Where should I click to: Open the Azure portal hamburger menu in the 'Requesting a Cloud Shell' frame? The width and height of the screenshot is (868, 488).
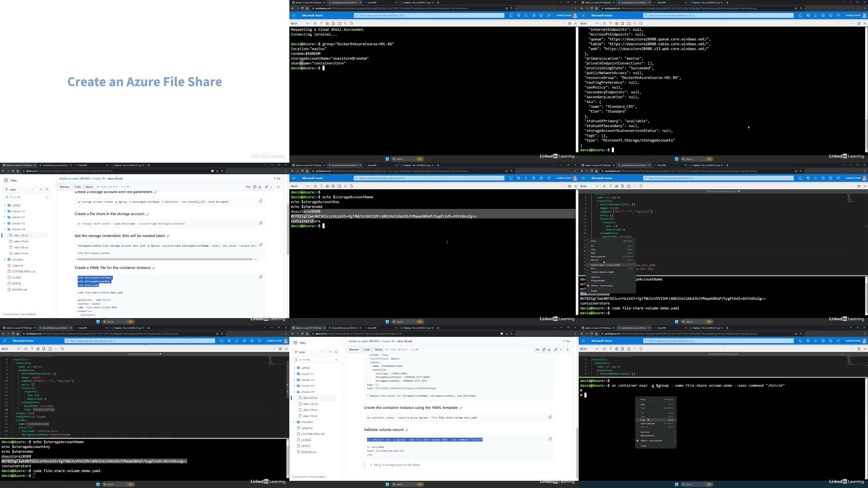coord(294,15)
